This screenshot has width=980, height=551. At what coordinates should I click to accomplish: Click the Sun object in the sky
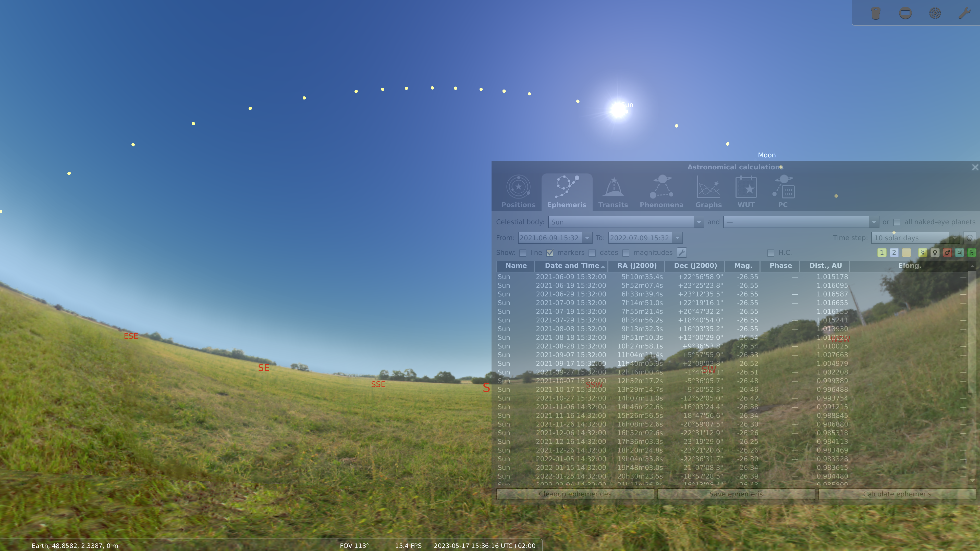[619, 110]
